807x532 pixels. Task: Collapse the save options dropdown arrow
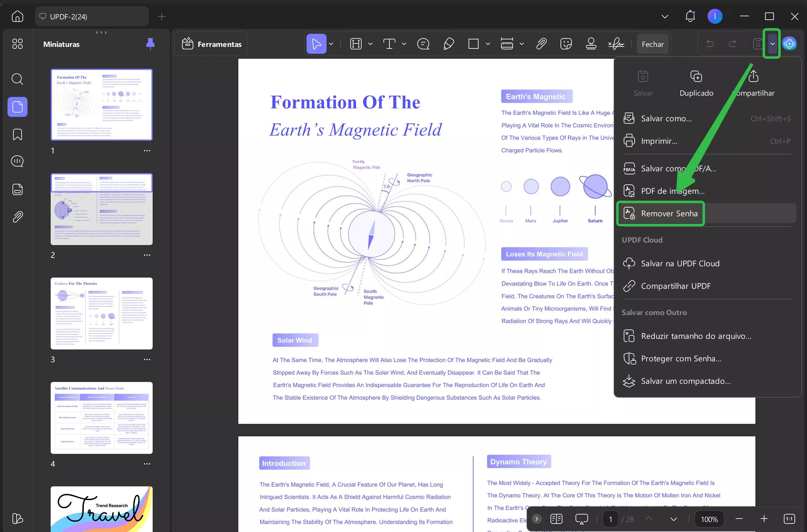tap(772, 44)
